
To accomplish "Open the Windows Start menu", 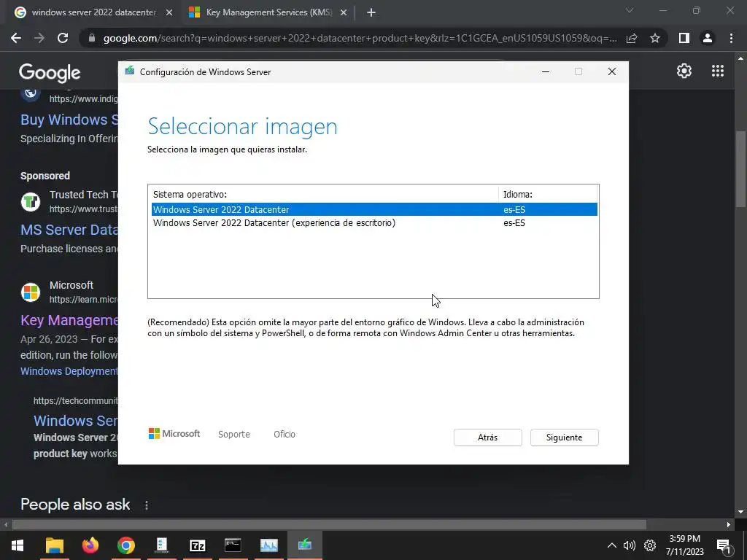I will coord(18,545).
